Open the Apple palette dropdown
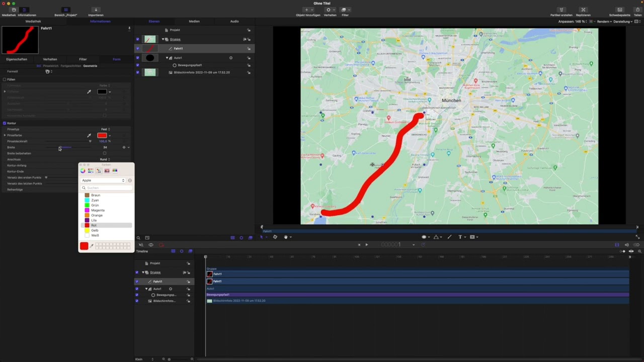 (x=103, y=180)
